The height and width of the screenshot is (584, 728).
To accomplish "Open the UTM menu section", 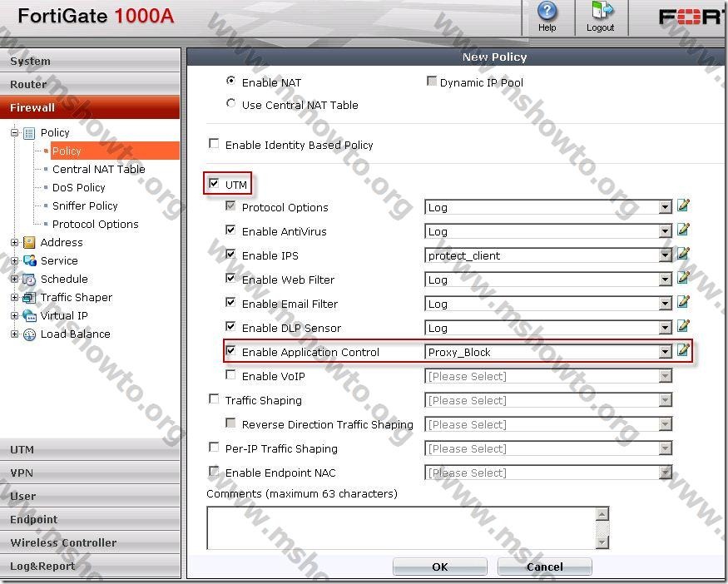I will pyautogui.click(x=90, y=449).
